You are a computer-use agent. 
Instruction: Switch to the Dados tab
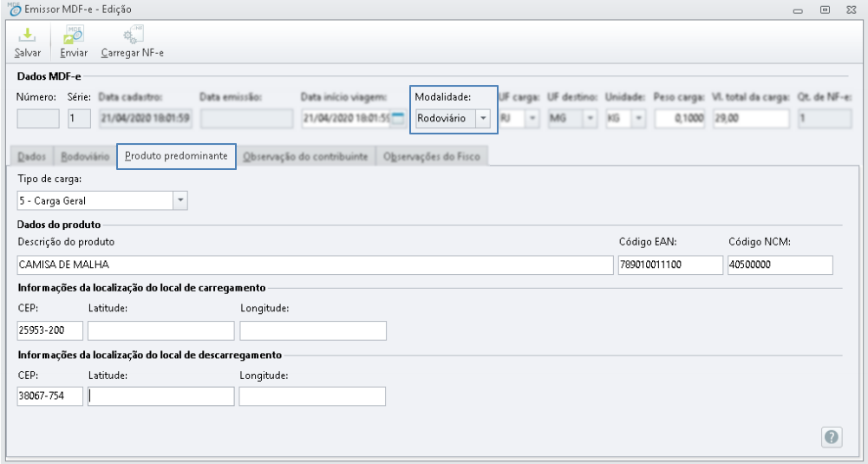point(31,156)
